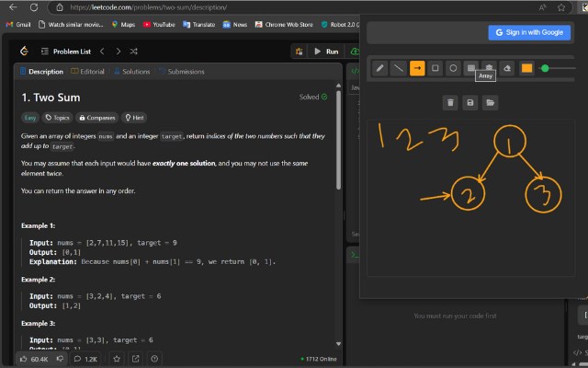Click the green stroke width slider handle
Screen dimensions: 588x368
545,68
